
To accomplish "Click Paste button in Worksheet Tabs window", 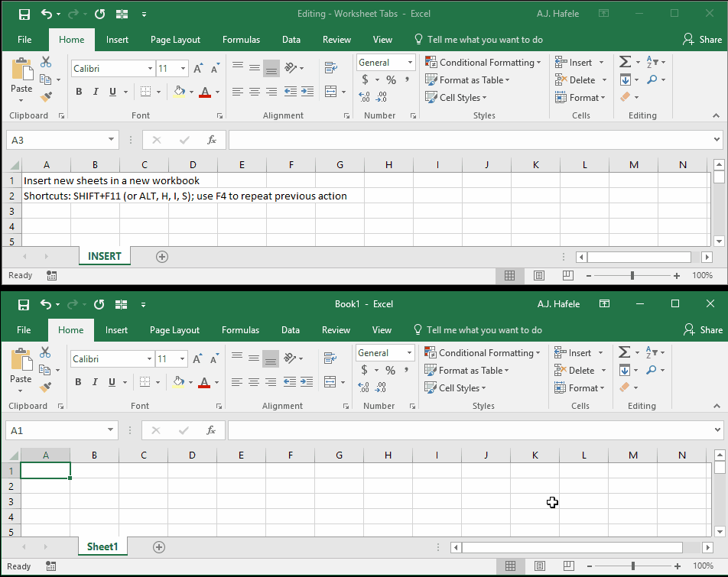I will pos(22,76).
